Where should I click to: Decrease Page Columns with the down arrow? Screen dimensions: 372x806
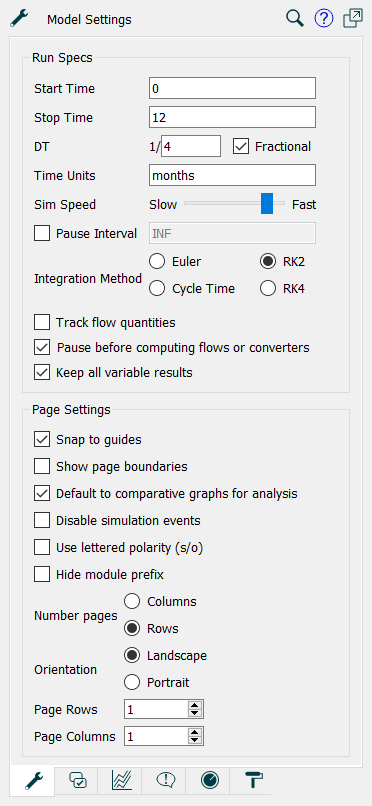[194, 741]
